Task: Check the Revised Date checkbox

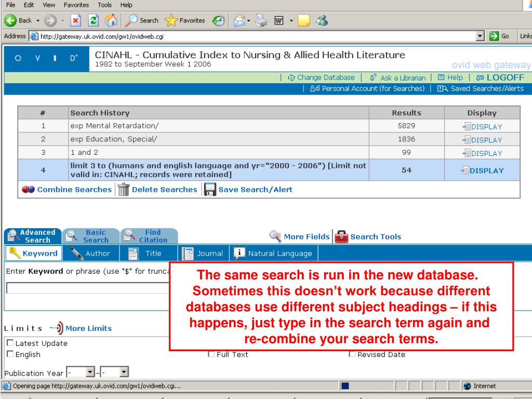Action: pyautogui.click(x=352, y=354)
